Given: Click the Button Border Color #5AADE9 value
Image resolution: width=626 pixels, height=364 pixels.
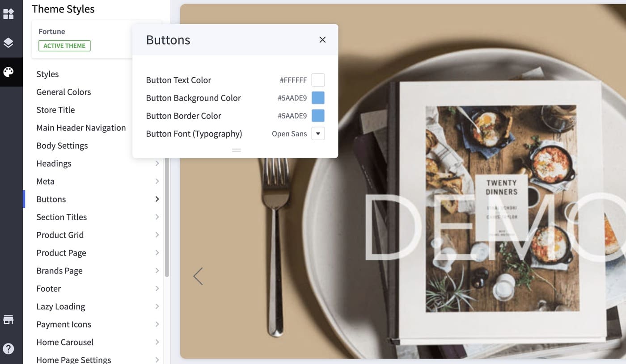Looking at the screenshot, I should coord(292,116).
